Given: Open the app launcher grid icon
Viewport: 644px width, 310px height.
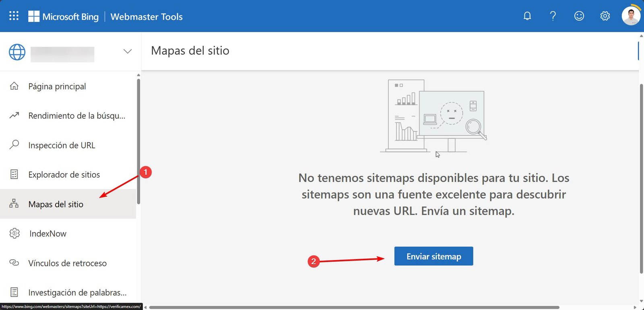Looking at the screenshot, I should click(14, 16).
